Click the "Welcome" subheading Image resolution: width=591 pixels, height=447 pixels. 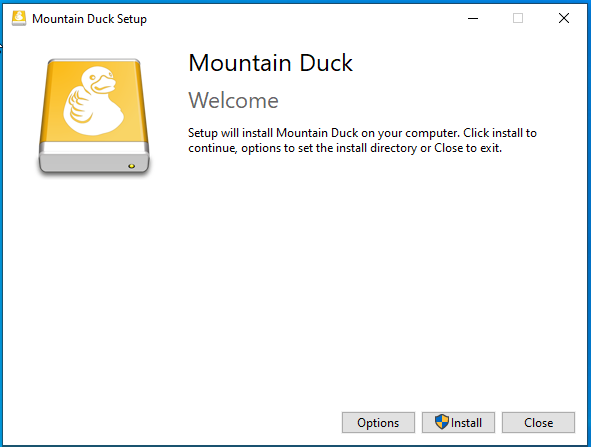[233, 101]
